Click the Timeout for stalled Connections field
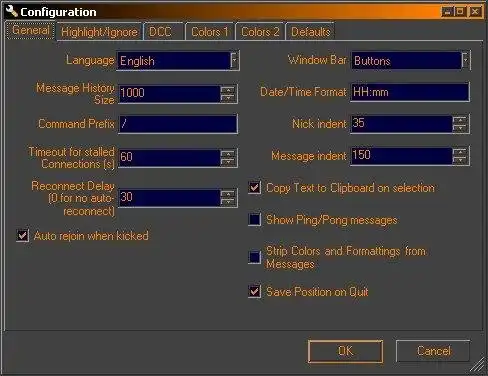The height and width of the screenshot is (376, 488). 169,157
